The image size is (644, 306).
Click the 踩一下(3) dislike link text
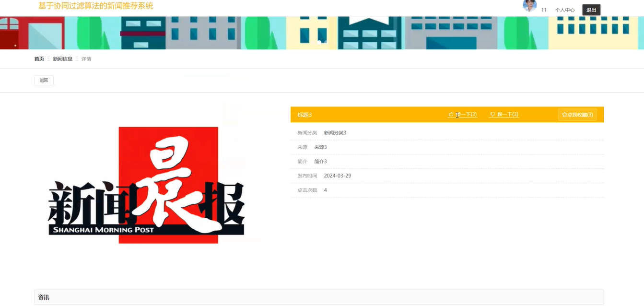point(508,115)
